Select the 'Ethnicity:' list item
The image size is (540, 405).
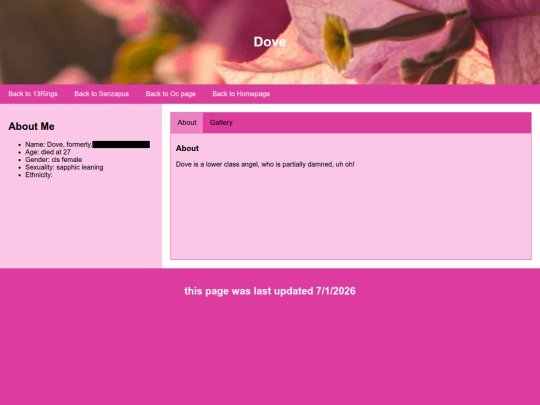pyautogui.click(x=39, y=175)
